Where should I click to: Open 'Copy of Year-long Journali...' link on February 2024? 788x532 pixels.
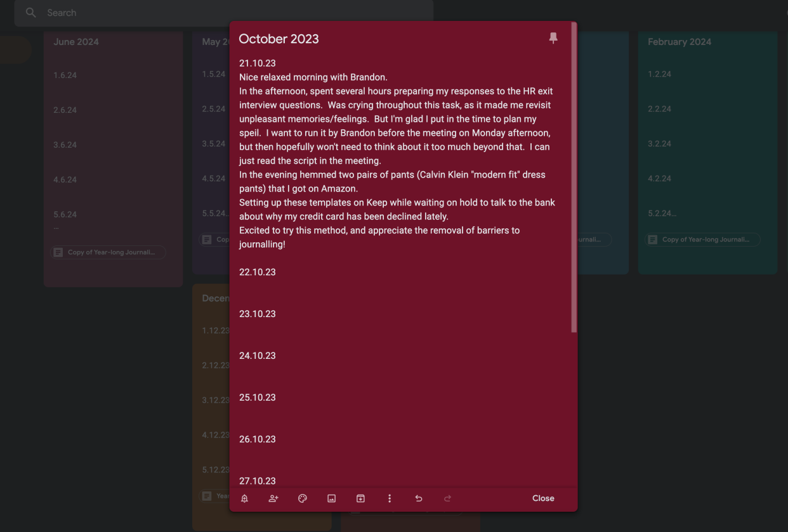tap(702, 240)
